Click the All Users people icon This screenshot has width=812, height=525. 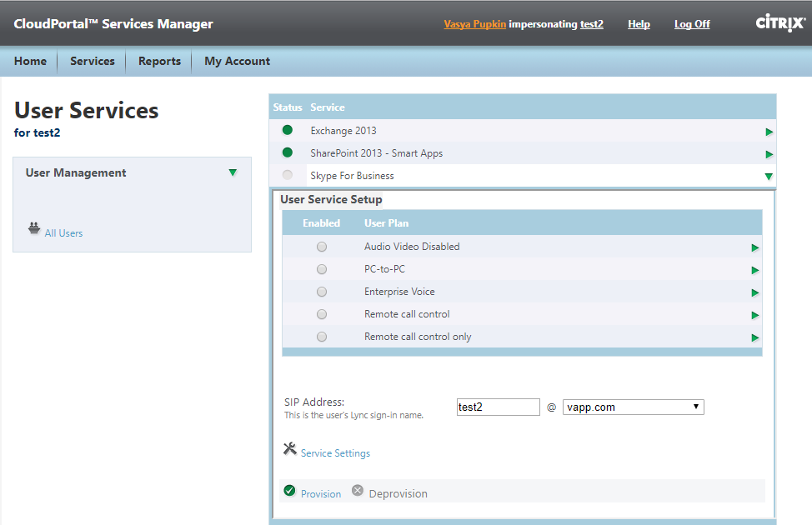click(x=34, y=227)
